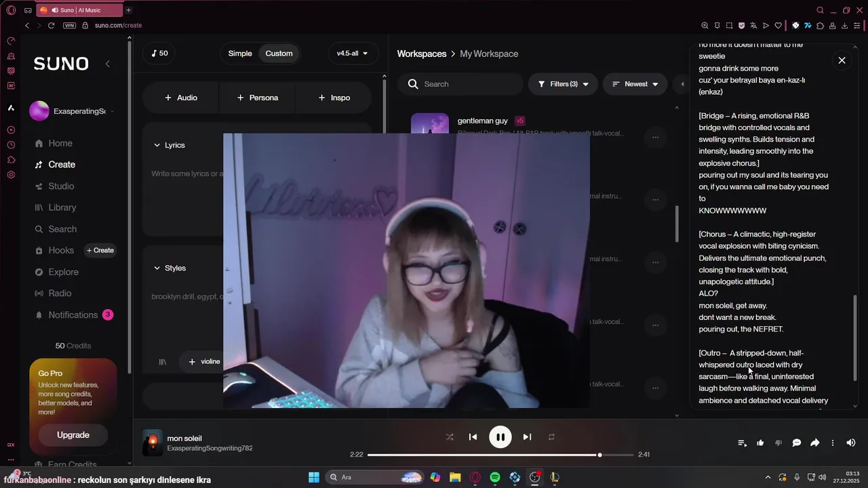The image size is (868, 488).
Task: Like the song mon soleil
Action: (760, 443)
